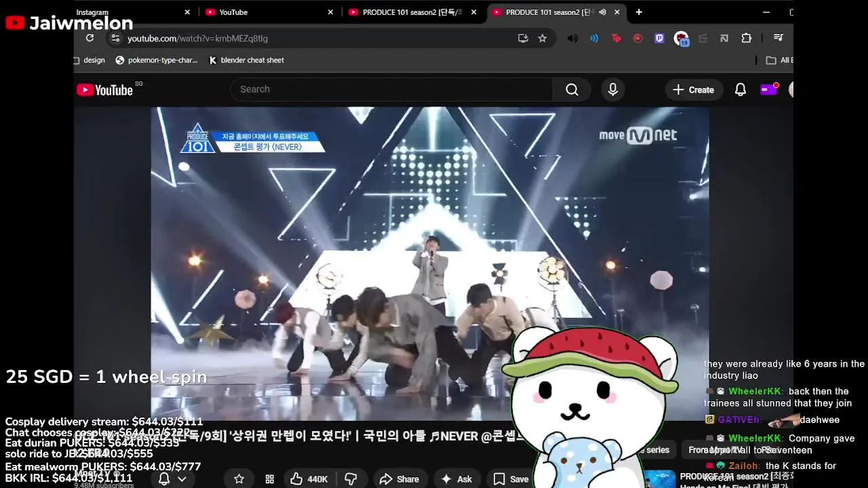Click the purple icon next to notifications
The width and height of the screenshot is (868, 488).
[769, 89]
